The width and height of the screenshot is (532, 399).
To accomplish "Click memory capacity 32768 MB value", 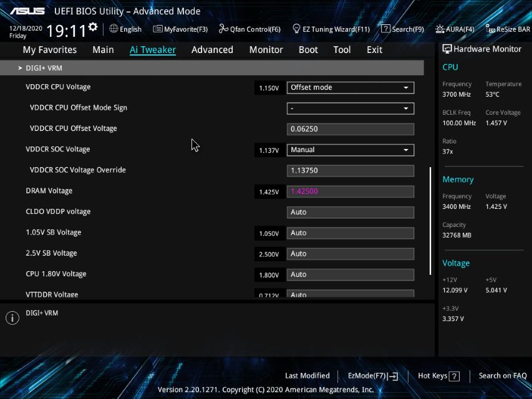I will 457,235.
